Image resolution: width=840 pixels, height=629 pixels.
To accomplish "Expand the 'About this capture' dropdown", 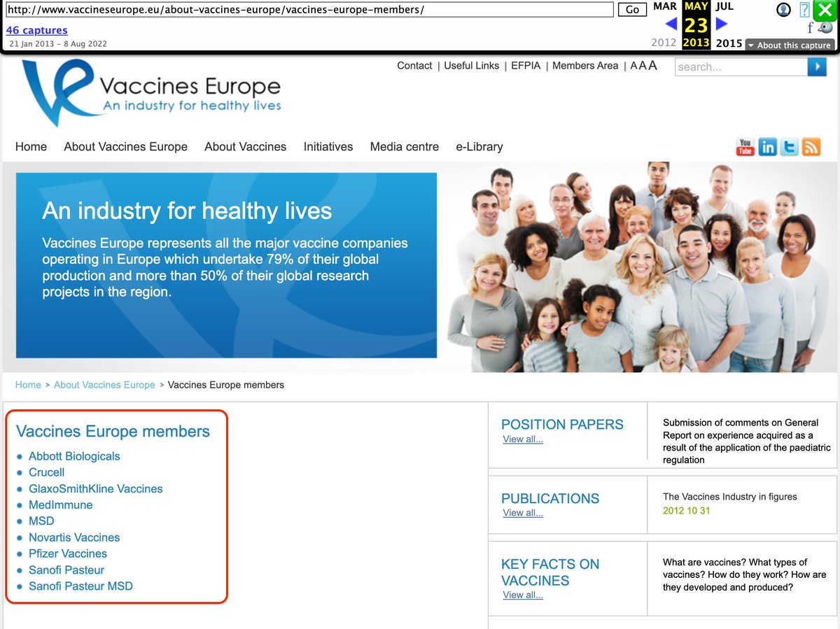I will [x=789, y=45].
